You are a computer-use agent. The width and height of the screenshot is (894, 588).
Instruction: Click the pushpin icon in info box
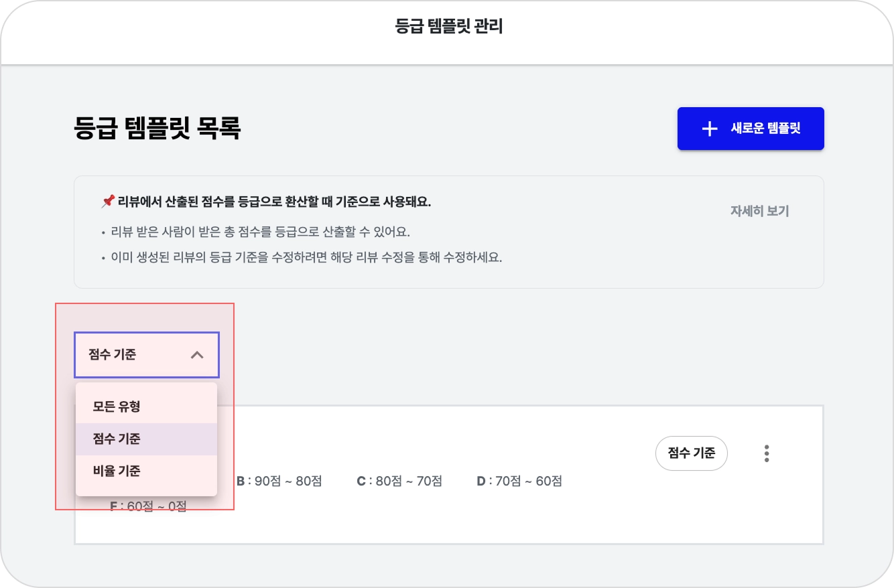[x=108, y=202]
